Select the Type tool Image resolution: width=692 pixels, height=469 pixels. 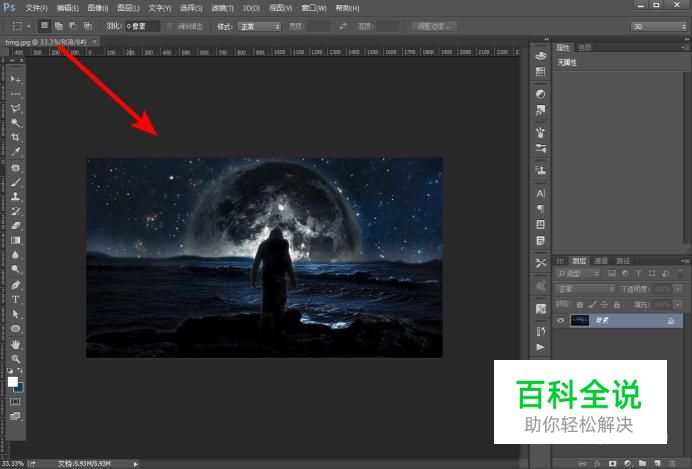pos(15,300)
